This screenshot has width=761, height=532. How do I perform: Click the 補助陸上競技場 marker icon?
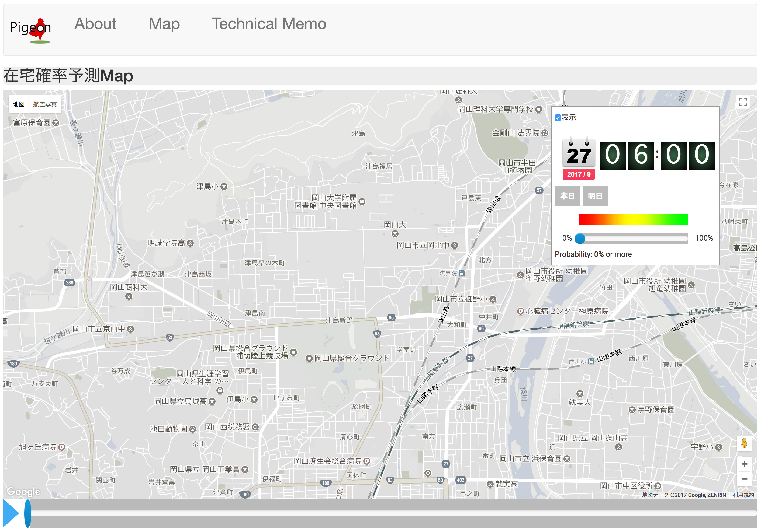pos(294,352)
